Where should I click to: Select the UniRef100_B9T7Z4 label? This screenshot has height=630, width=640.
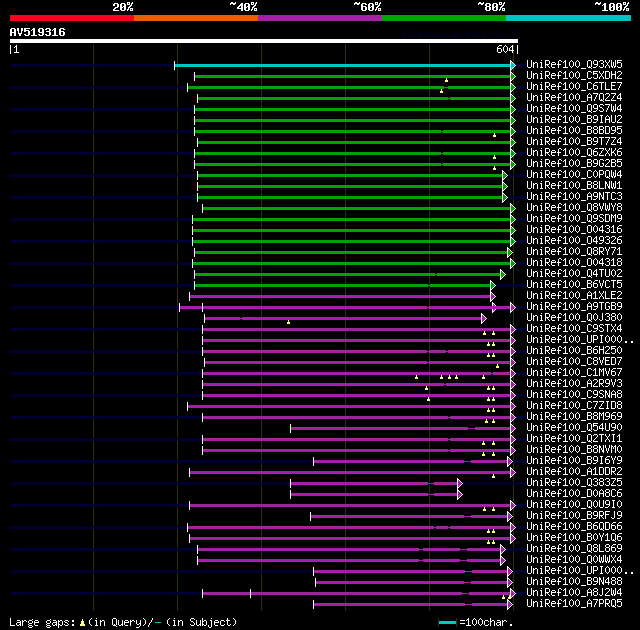pyautogui.click(x=574, y=142)
